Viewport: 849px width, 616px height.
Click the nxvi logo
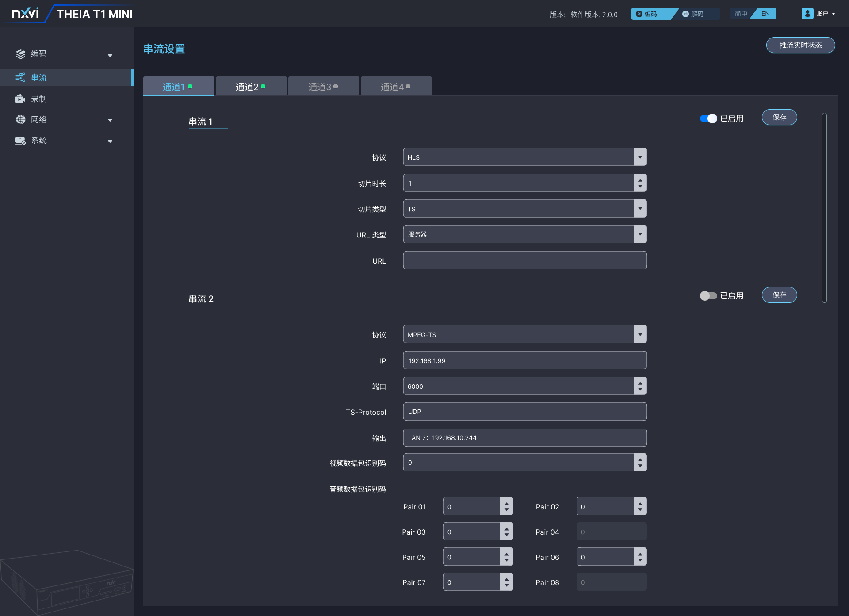point(25,14)
